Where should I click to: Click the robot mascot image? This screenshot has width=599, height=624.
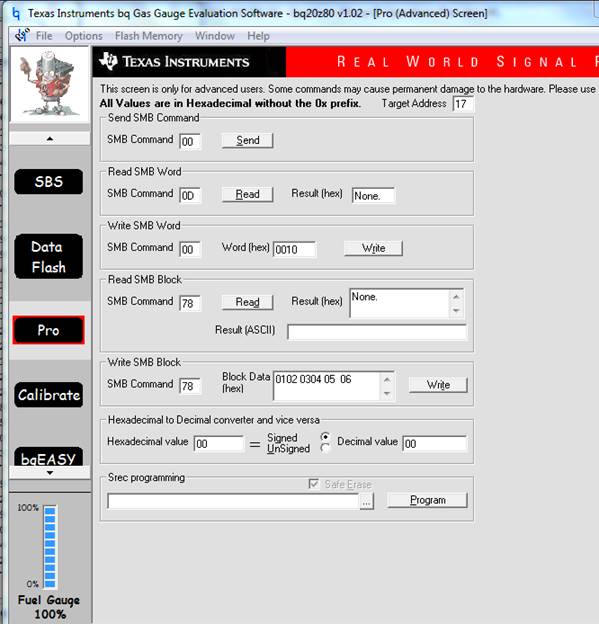click(x=49, y=84)
